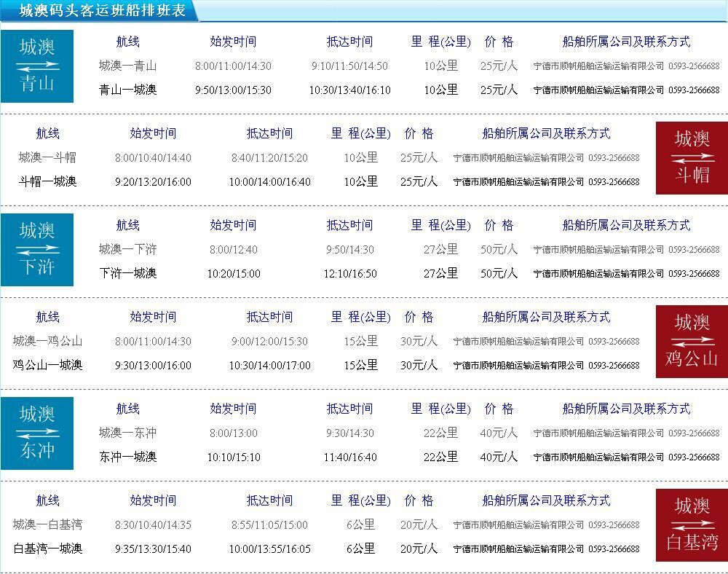Image resolution: width=728 pixels, height=574 pixels.
Task: Click arrival times 9:50/14:30
Action: pos(349,249)
